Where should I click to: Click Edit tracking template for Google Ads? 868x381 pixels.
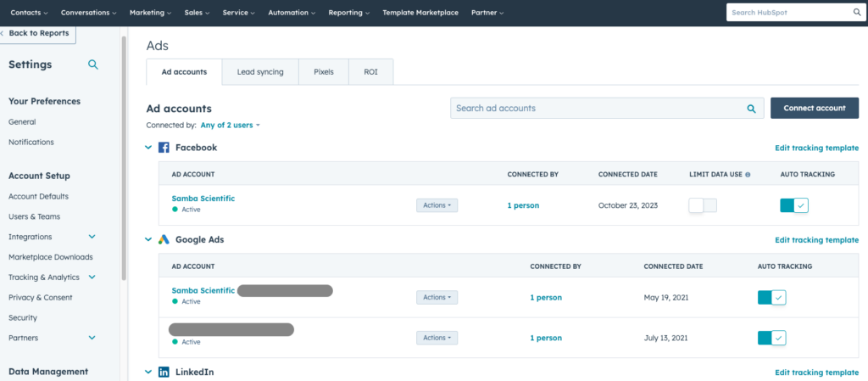[x=816, y=240]
